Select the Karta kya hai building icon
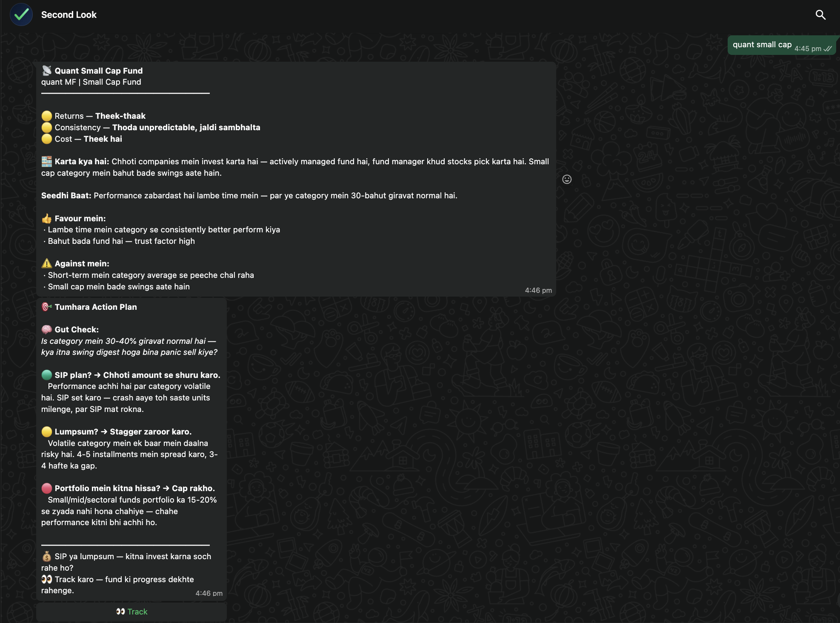Image resolution: width=840 pixels, height=623 pixels. (x=47, y=161)
